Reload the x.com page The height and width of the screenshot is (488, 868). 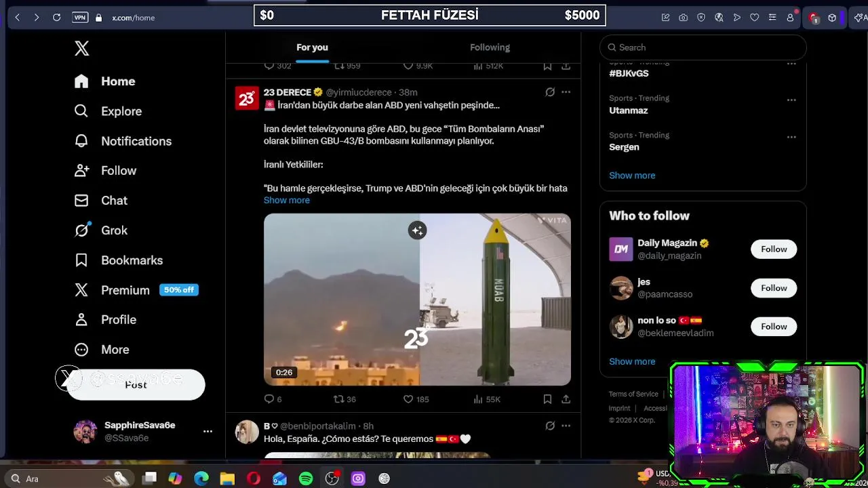57,18
